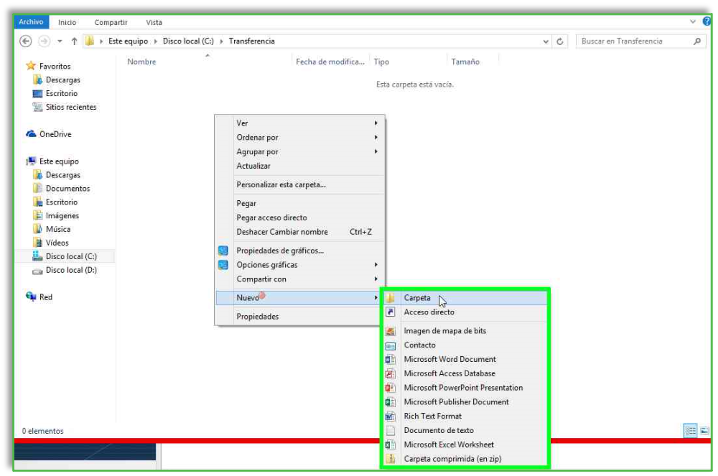
Task: Select Carpeta in the Nuevo submenu
Action: pyautogui.click(x=417, y=298)
